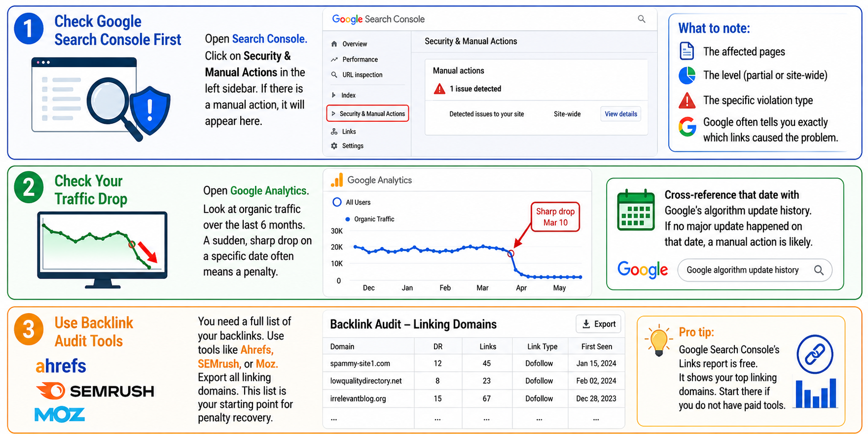Click the Sharp drop Mar 10 callout
The width and height of the screenshot is (868, 434).
tap(555, 217)
